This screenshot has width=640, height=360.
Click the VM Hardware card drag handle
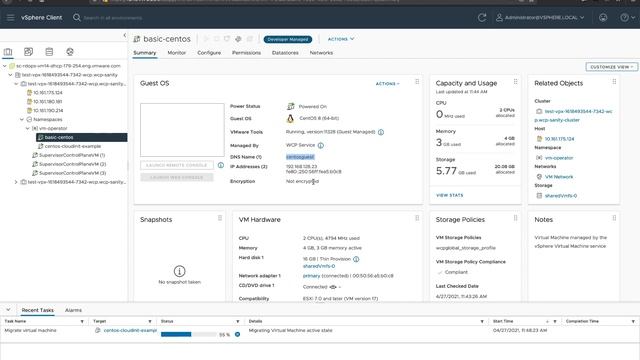click(x=417, y=218)
